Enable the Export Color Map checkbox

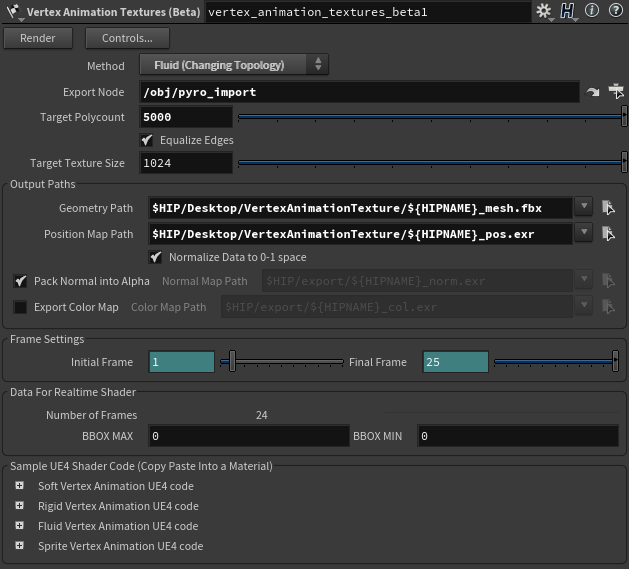(x=20, y=307)
